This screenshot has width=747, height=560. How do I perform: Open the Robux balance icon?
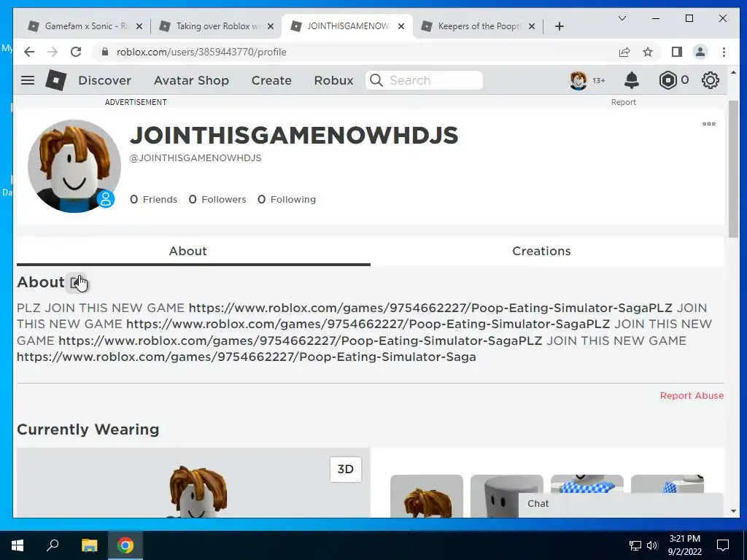click(x=667, y=80)
